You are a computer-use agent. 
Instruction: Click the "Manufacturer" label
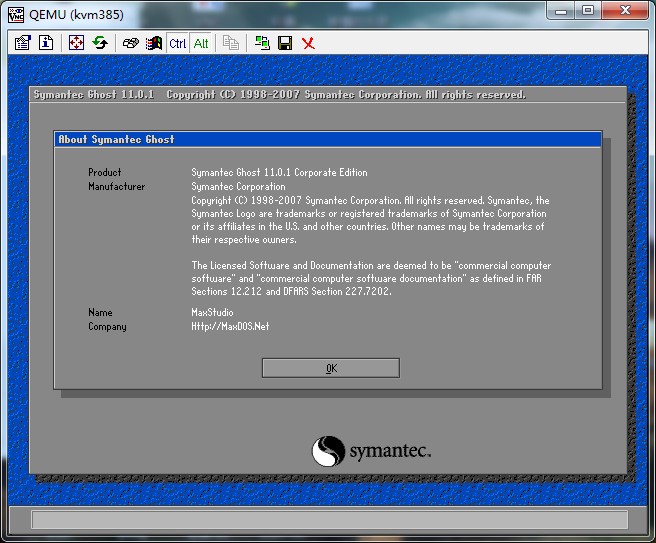click(117, 187)
